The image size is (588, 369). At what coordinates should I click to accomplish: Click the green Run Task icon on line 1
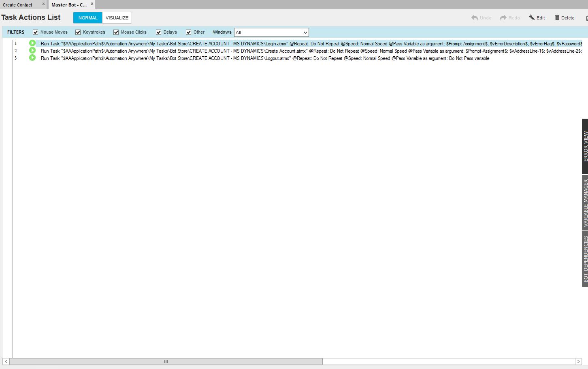(x=32, y=43)
